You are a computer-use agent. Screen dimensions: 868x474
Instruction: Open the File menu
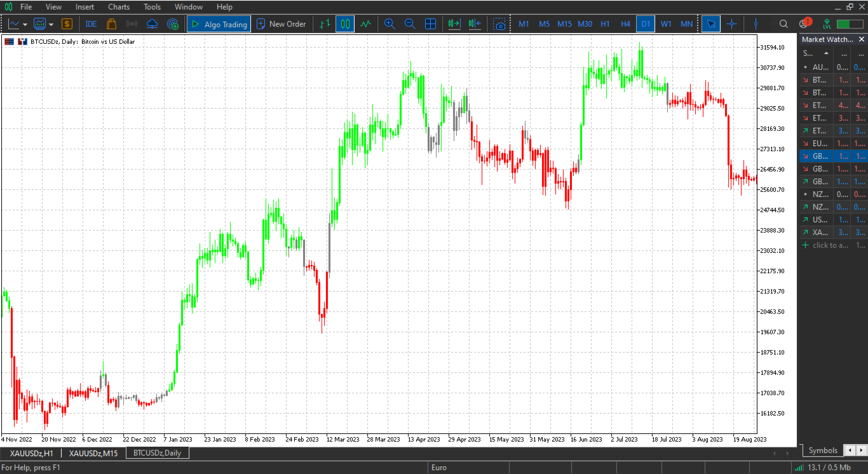pos(26,7)
